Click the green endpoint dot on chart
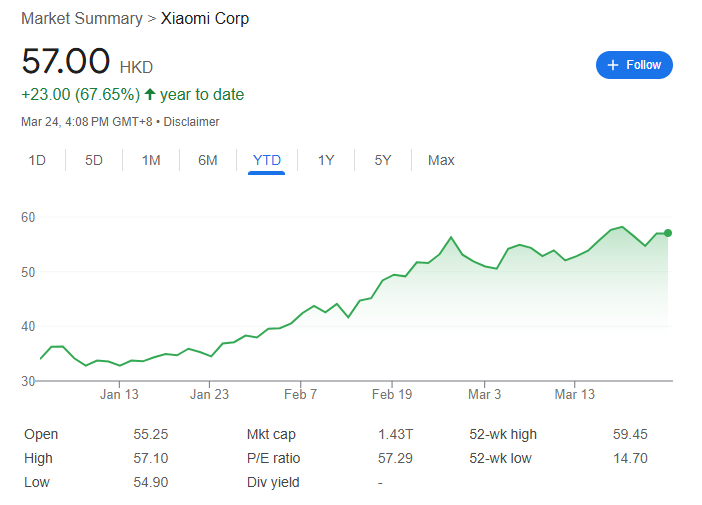 (x=668, y=233)
